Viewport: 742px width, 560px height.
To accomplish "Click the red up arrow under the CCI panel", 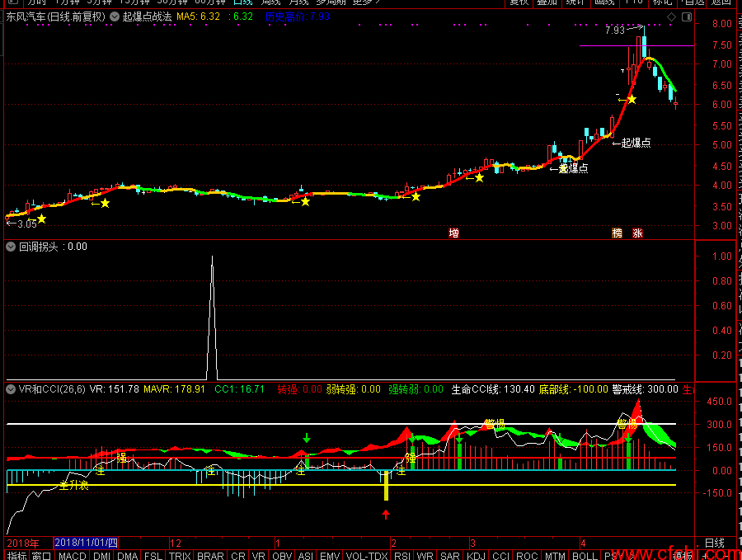I will [x=386, y=514].
